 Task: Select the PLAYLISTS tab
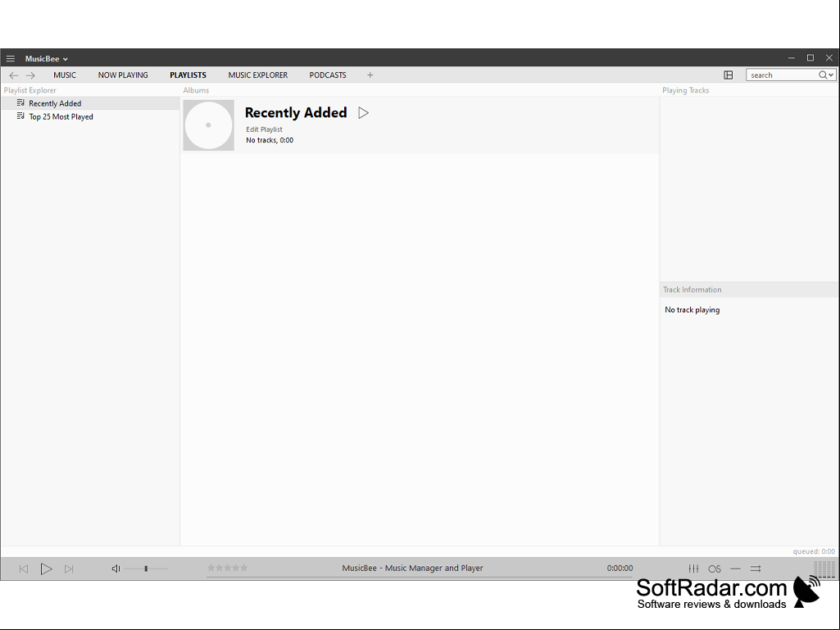(x=188, y=75)
